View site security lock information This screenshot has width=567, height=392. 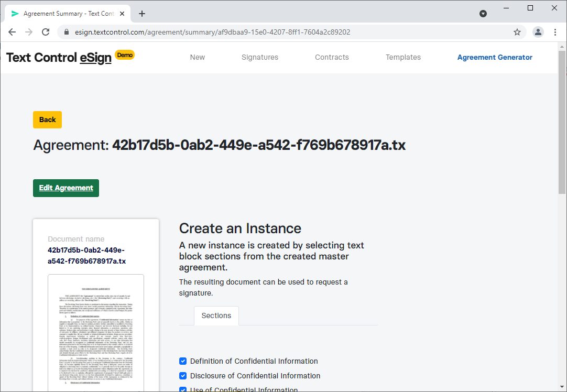pos(67,32)
